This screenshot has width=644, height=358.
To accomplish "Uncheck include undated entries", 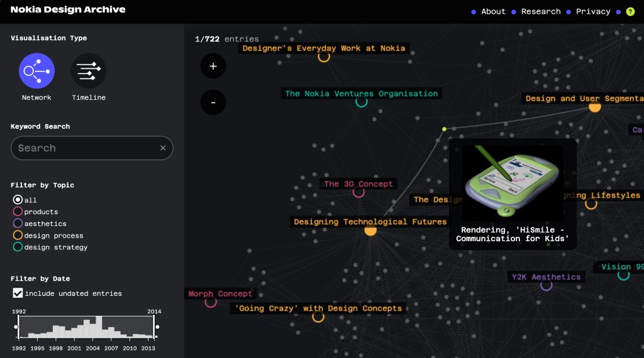I will click(x=18, y=293).
